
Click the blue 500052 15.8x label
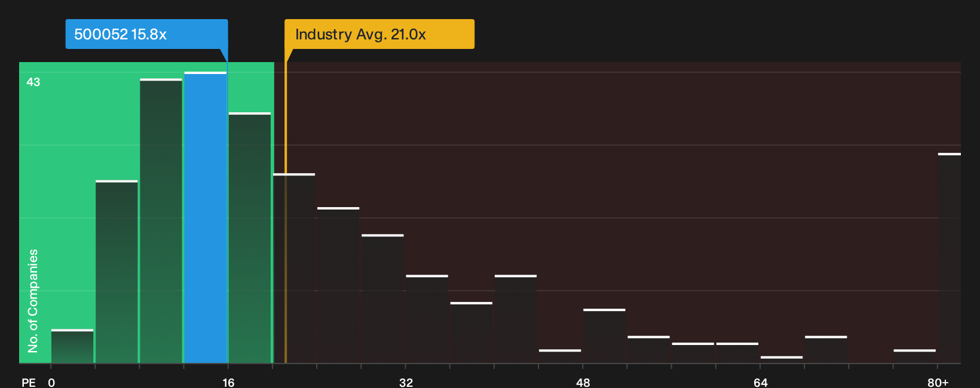(x=146, y=34)
